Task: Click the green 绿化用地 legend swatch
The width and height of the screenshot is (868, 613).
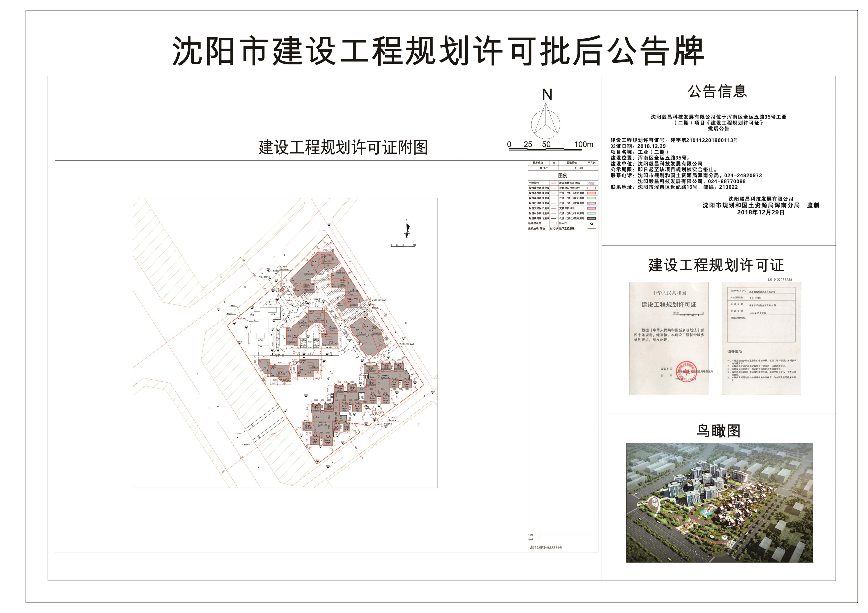Action: tap(592, 198)
